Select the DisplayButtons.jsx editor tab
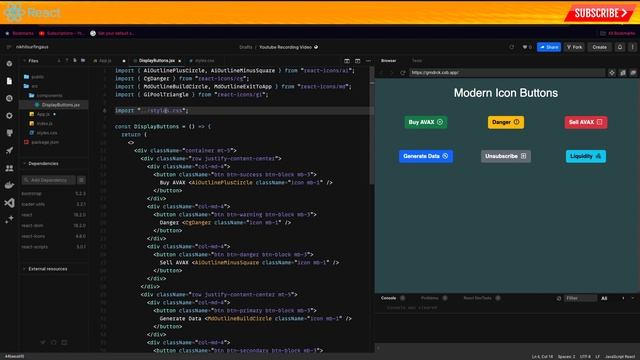The width and height of the screenshot is (640, 360). pos(157,61)
